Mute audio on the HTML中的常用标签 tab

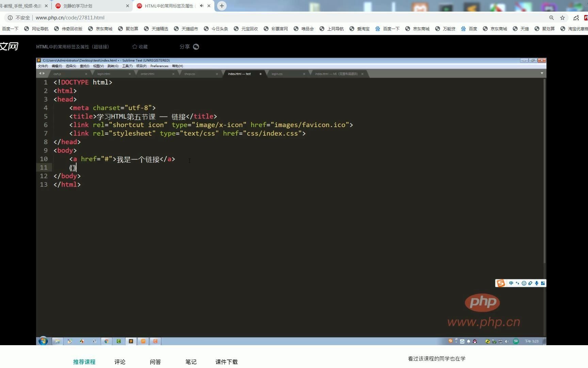tap(201, 6)
